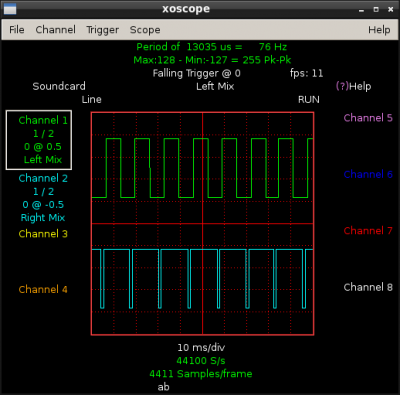
Task: Select Channel 3 label
Action: point(43,234)
